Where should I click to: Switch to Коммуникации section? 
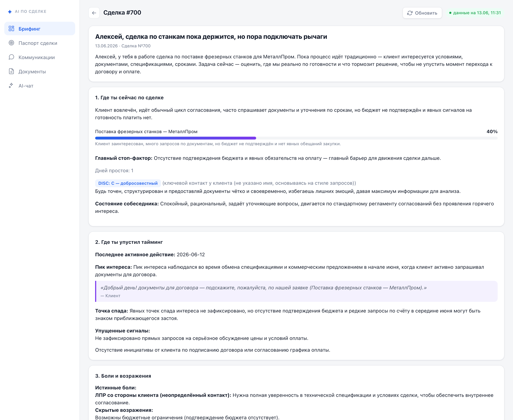[40, 57]
